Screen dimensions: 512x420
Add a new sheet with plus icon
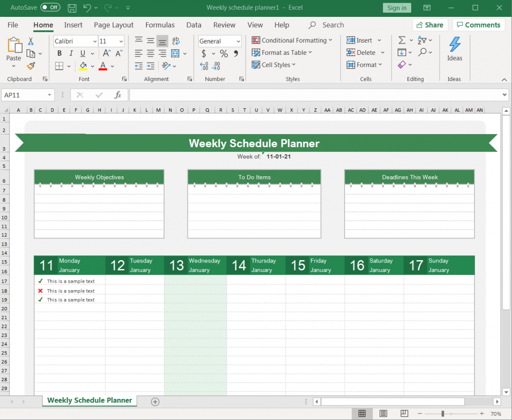coord(155,402)
